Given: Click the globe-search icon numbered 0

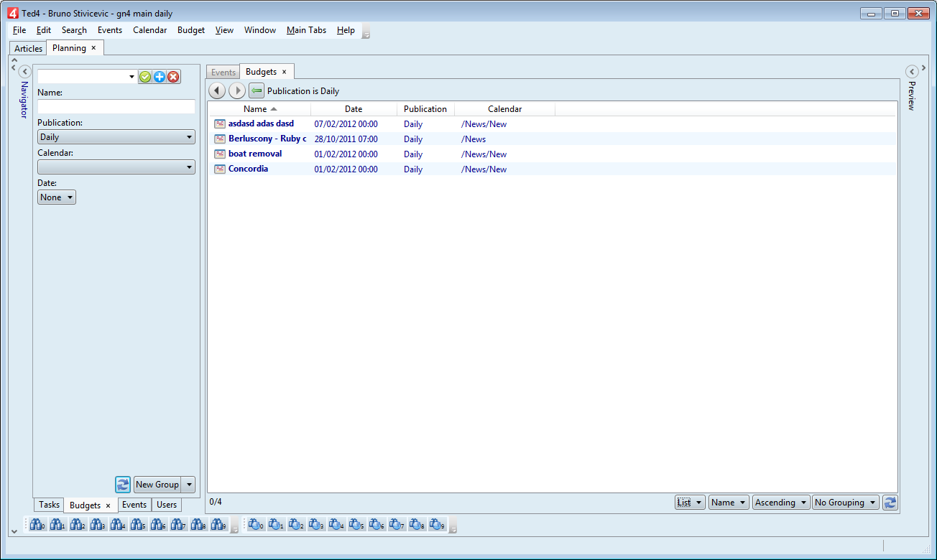Looking at the screenshot, I should coord(256,525).
